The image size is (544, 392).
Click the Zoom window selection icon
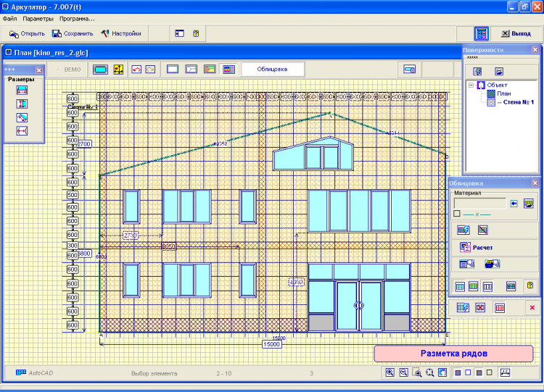[417, 373]
